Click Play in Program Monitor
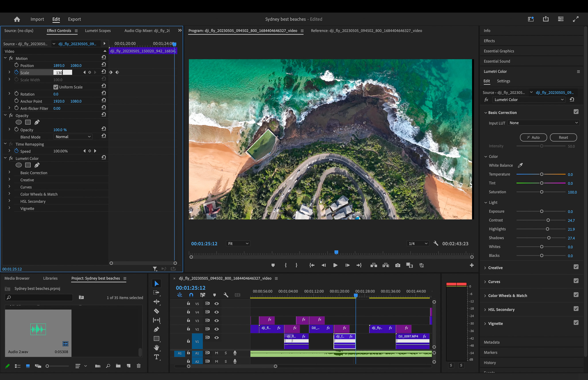The width and height of the screenshot is (588, 380). 335,265
